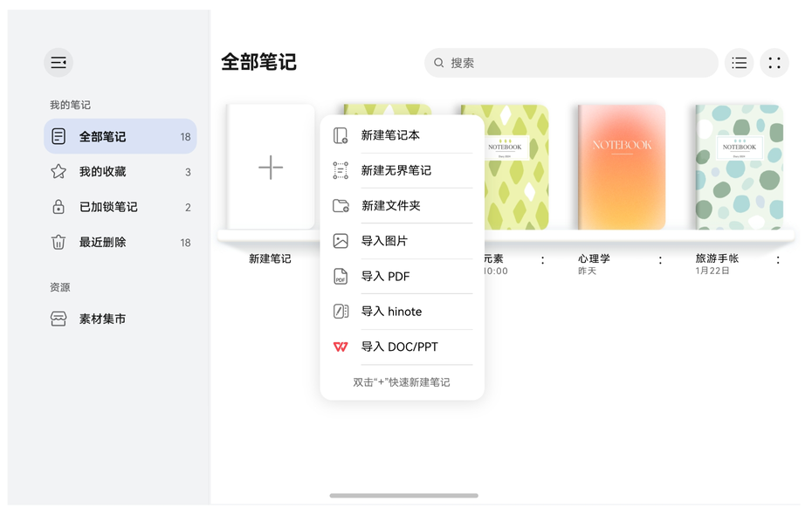812x515 pixels.
Task: Select 新建无界笔记 in the popup menu
Action: [392, 171]
